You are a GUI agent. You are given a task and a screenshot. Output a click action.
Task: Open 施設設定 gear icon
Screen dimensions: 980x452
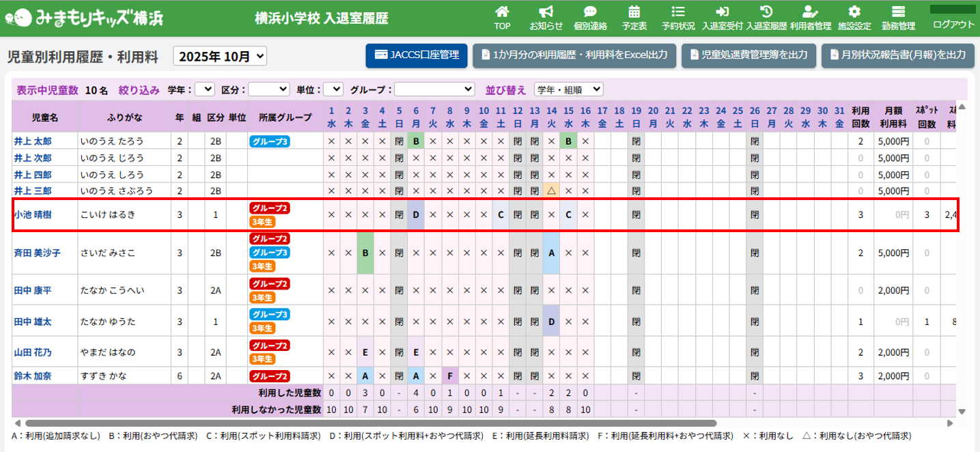[x=854, y=12]
